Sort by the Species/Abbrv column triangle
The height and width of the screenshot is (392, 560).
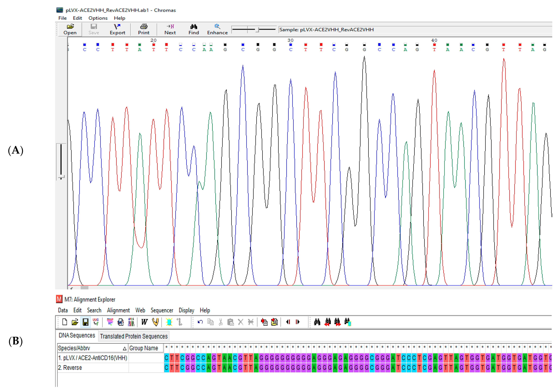(124, 348)
